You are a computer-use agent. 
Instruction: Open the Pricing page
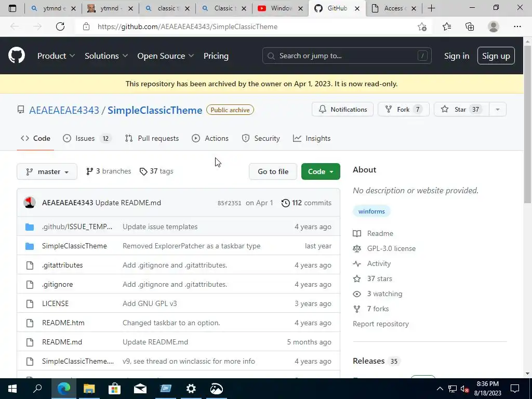pos(216,56)
